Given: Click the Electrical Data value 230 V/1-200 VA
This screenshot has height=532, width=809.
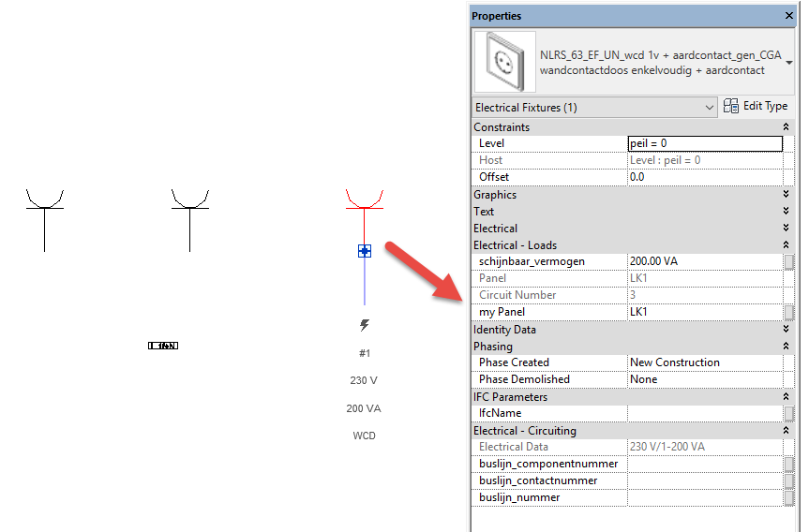Looking at the screenshot, I should tap(667, 447).
